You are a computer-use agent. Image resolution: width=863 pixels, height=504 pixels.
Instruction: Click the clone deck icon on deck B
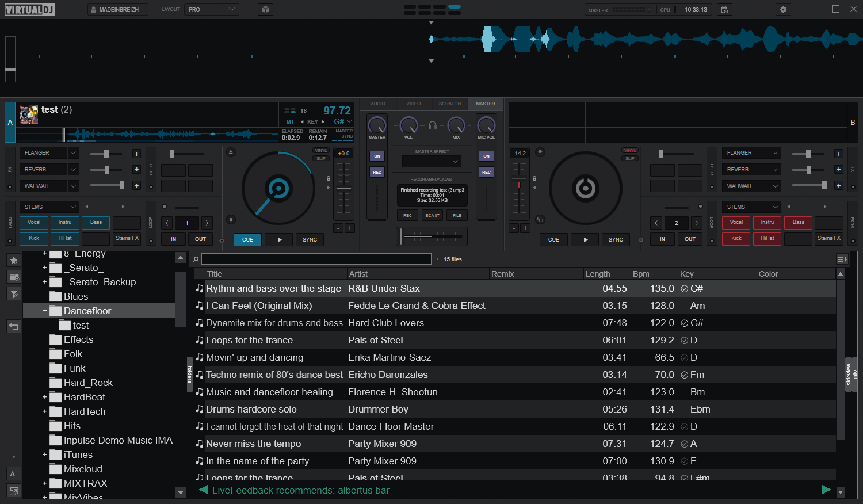pos(540,219)
